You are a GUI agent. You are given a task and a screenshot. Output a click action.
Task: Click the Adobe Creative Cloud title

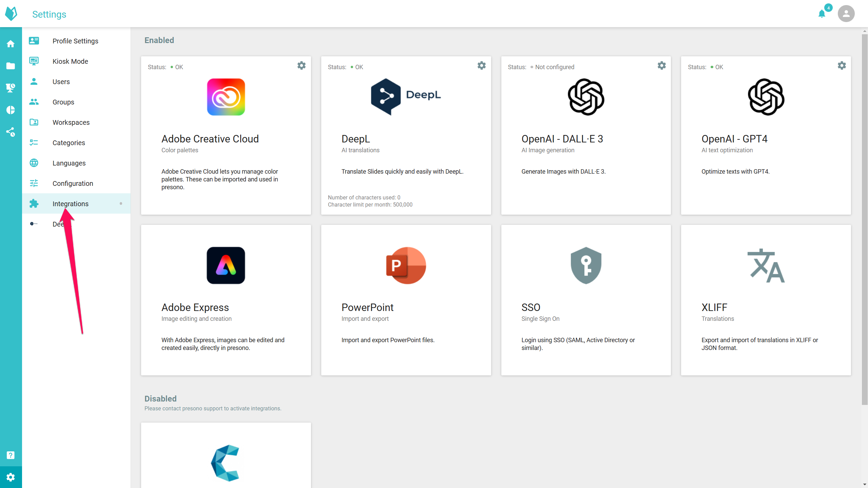point(210,139)
